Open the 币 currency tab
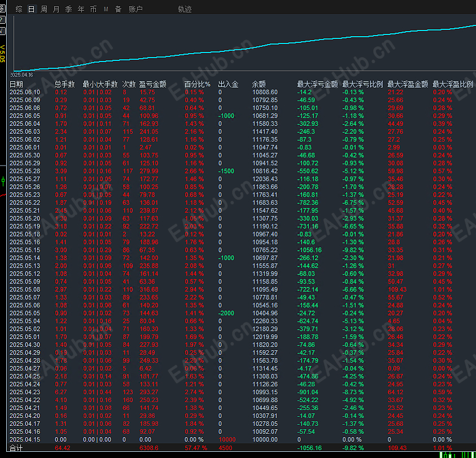The width and height of the screenshot is (476, 458). [94, 9]
